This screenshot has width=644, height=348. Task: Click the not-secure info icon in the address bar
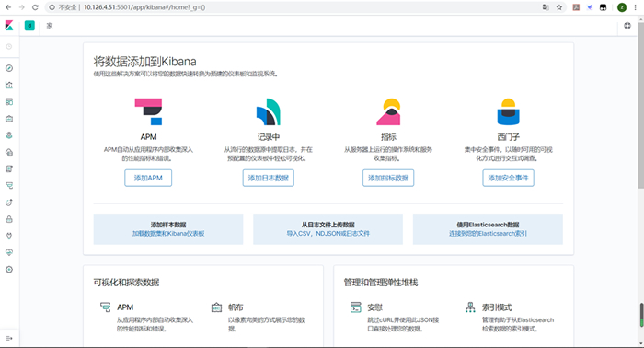click(x=52, y=7)
